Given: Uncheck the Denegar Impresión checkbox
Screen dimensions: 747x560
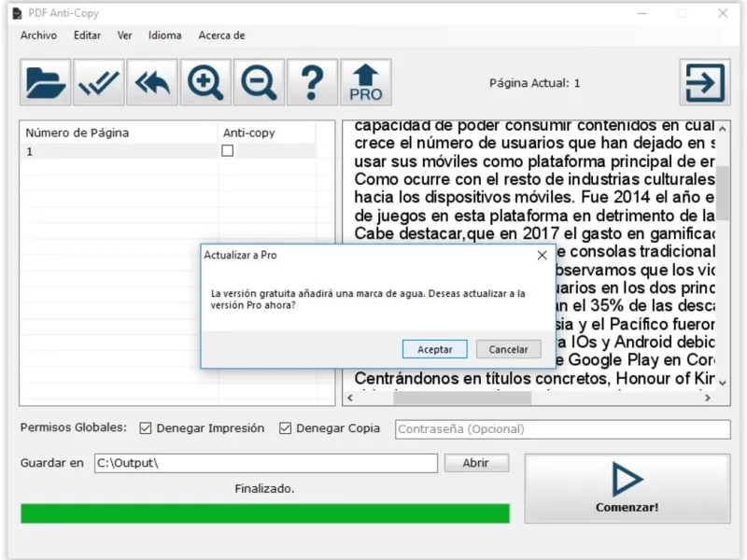Looking at the screenshot, I should click(x=146, y=428).
